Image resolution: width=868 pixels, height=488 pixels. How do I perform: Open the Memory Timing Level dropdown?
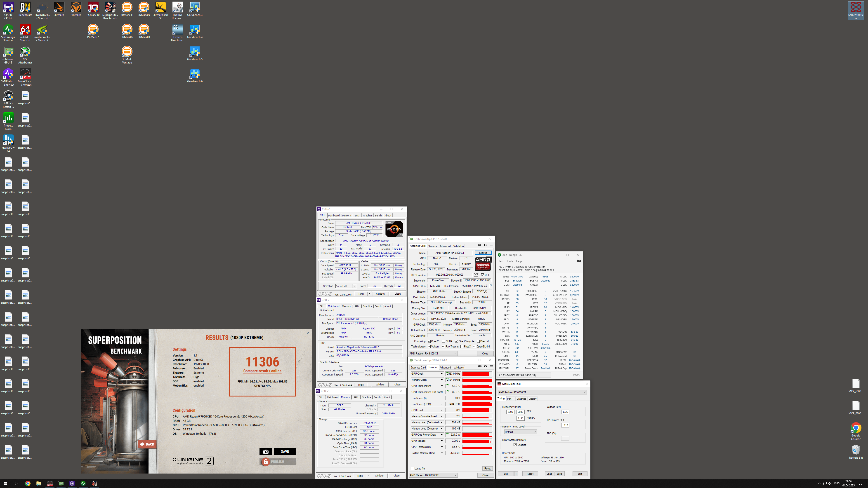click(520, 432)
